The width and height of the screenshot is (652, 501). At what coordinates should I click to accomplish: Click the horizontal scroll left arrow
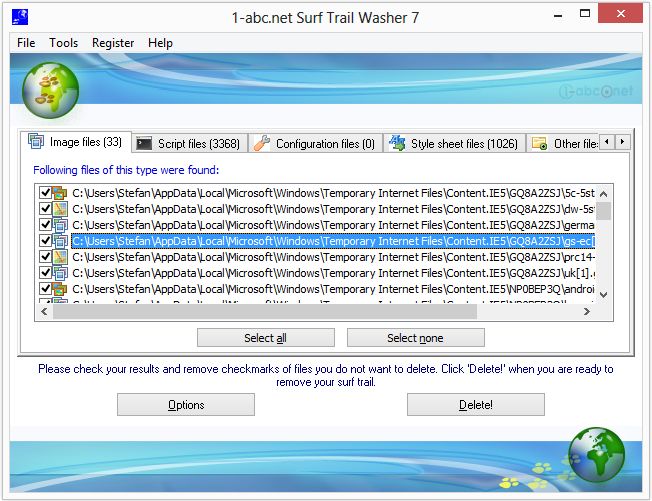tap(44, 311)
